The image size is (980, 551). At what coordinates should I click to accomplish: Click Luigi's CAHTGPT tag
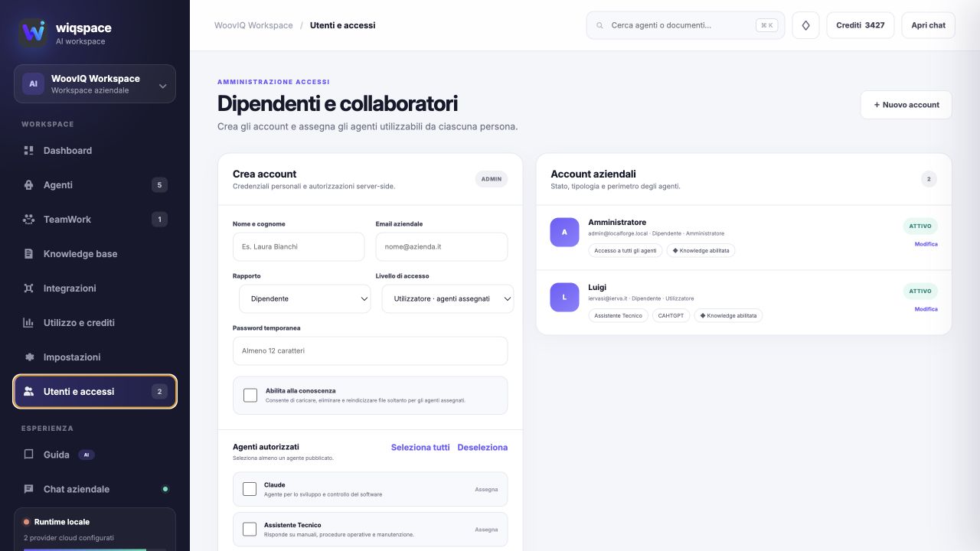tap(671, 315)
